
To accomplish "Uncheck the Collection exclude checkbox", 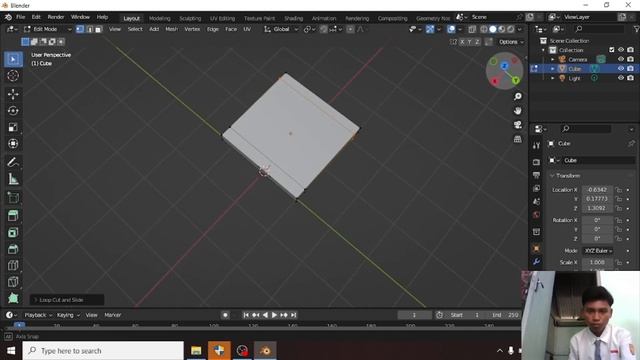I will pyautogui.click(x=611, y=50).
